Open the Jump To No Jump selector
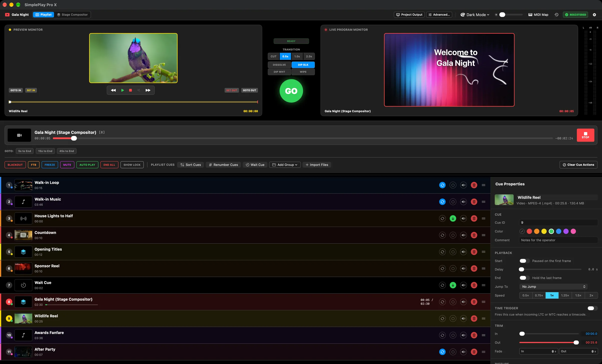This screenshot has height=364, width=602. coord(553,287)
